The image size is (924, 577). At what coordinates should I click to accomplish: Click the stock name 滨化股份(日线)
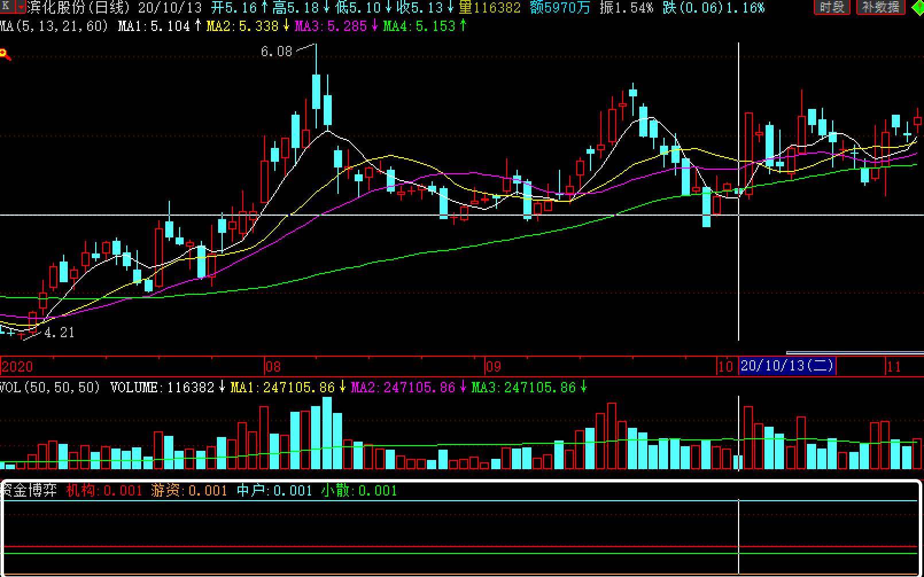tap(79, 7)
